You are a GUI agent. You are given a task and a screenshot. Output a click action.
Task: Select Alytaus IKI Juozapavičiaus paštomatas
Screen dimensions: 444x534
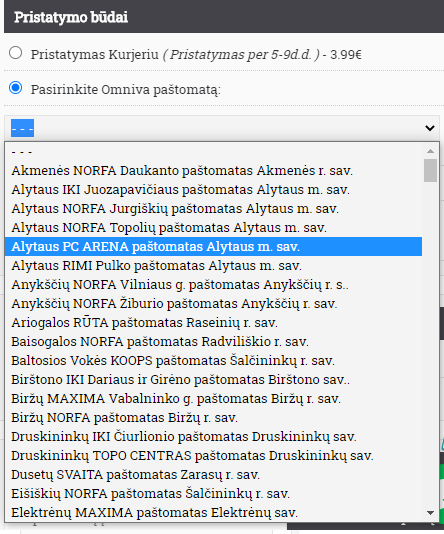click(213, 189)
